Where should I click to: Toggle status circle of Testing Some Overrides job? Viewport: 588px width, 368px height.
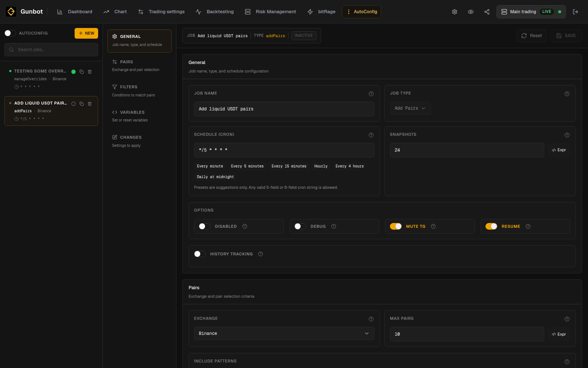click(73, 72)
